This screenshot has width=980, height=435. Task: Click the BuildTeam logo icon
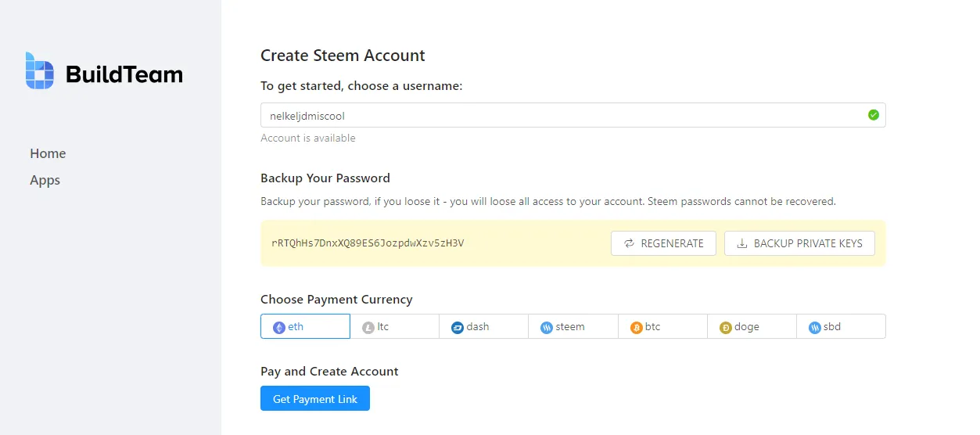click(x=39, y=71)
